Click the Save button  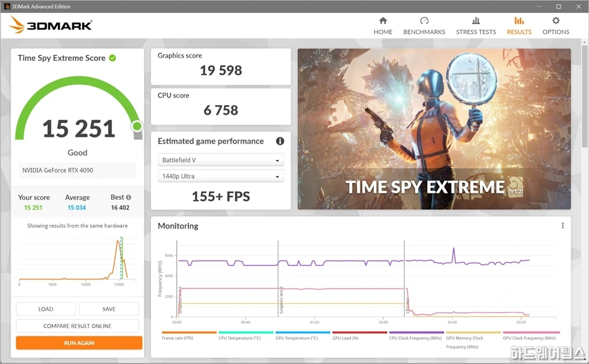coord(109,309)
